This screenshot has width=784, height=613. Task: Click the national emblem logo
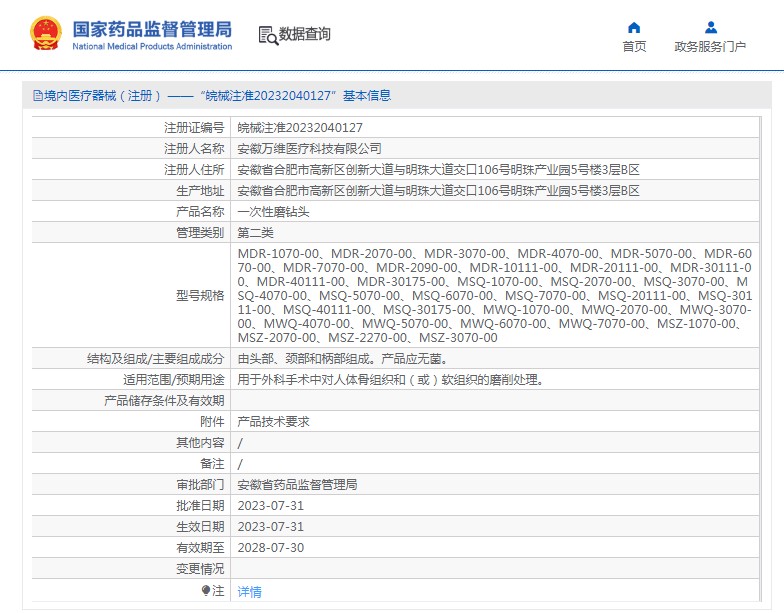(46, 34)
